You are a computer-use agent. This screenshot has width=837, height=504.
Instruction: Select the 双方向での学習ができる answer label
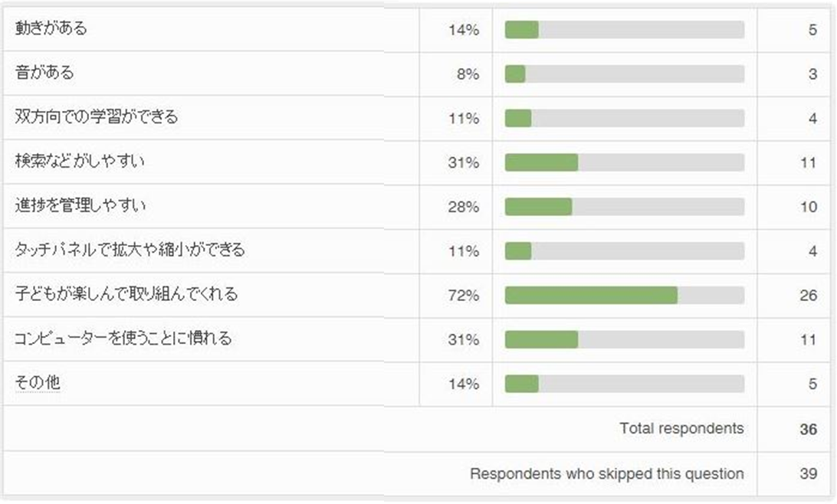(97, 117)
